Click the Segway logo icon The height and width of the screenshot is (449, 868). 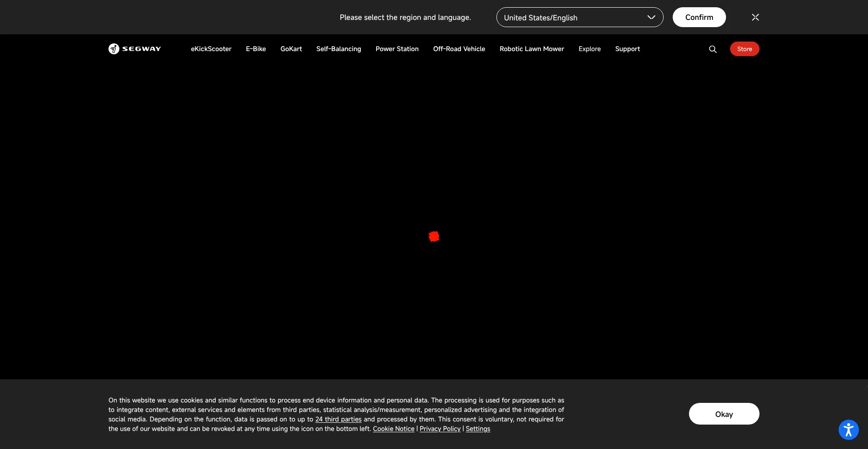coord(114,49)
